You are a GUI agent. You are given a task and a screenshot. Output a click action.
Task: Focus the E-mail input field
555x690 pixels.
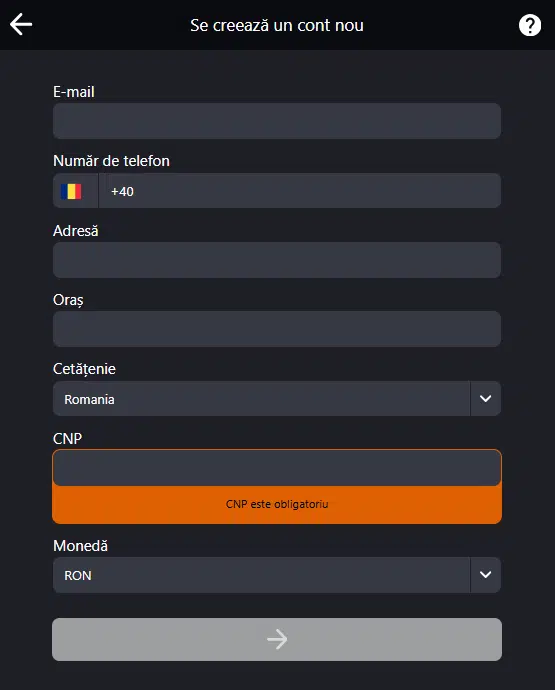[277, 121]
